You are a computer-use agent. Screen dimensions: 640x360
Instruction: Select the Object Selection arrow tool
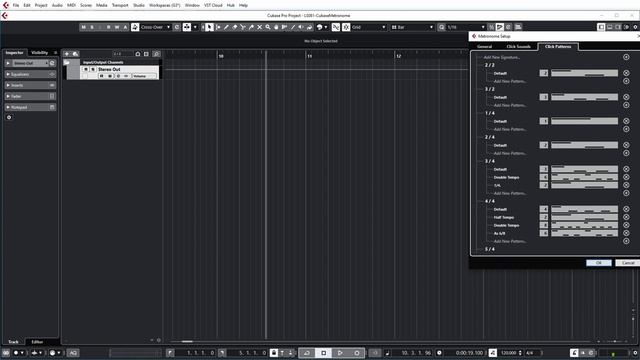coord(209,27)
